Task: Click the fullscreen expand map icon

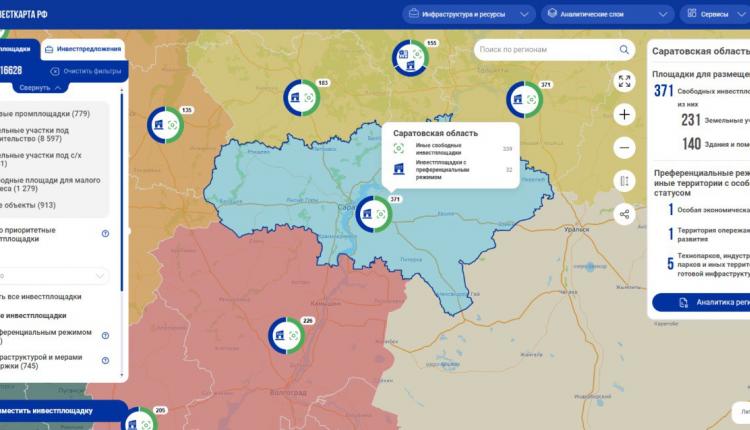Action: click(x=625, y=81)
